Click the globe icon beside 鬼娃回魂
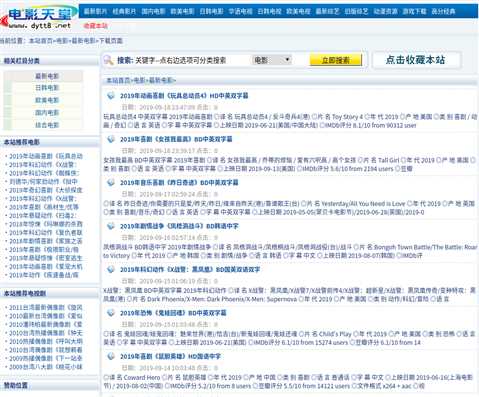 point(110,313)
